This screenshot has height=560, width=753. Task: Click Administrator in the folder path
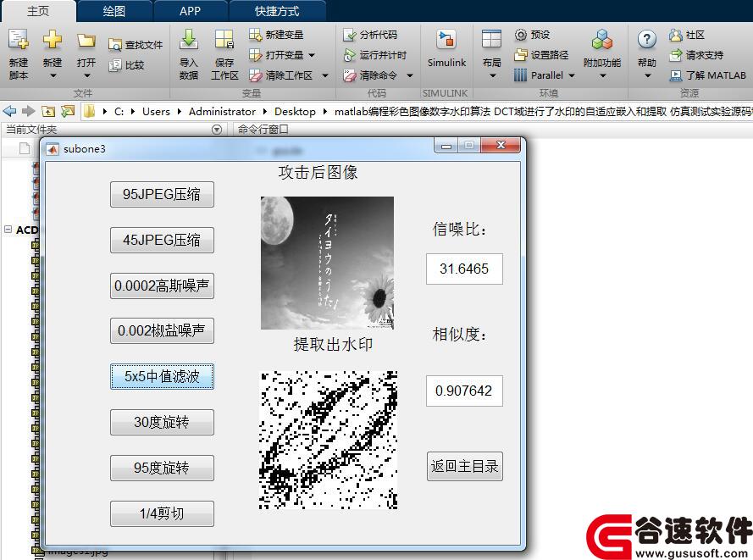(x=222, y=112)
